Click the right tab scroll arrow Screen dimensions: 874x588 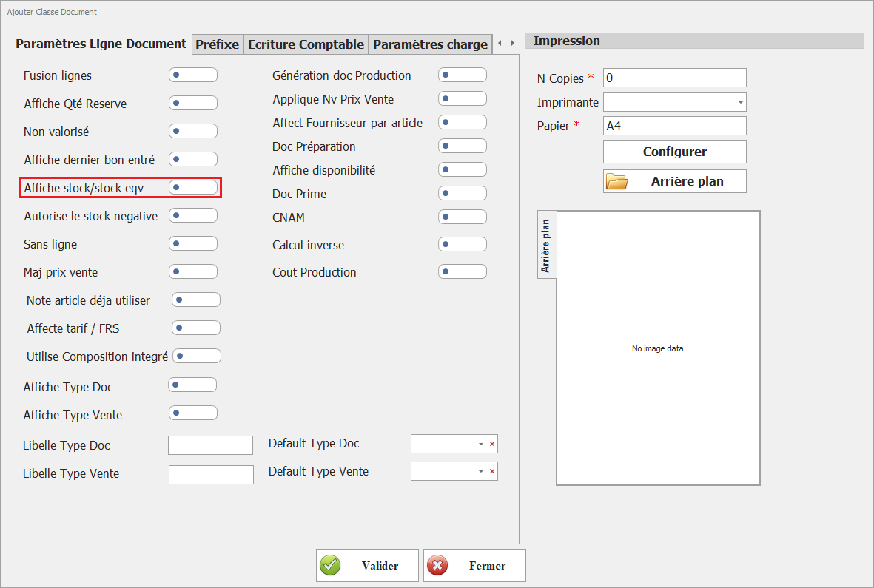[513, 43]
